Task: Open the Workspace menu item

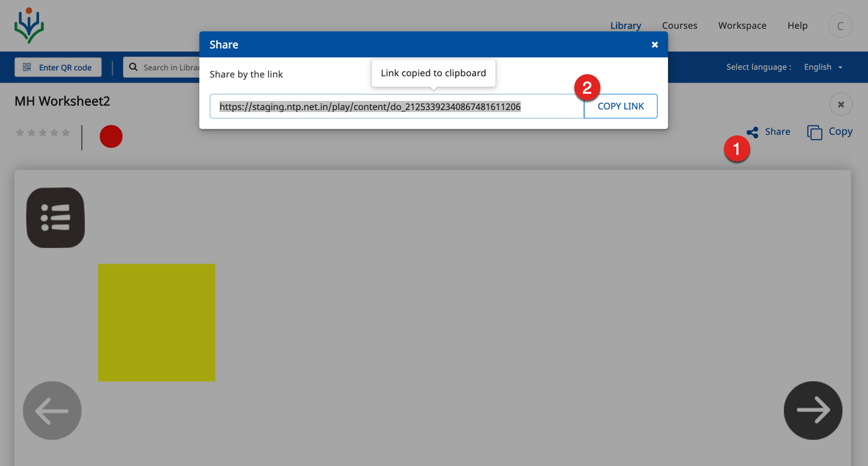Action: point(742,25)
